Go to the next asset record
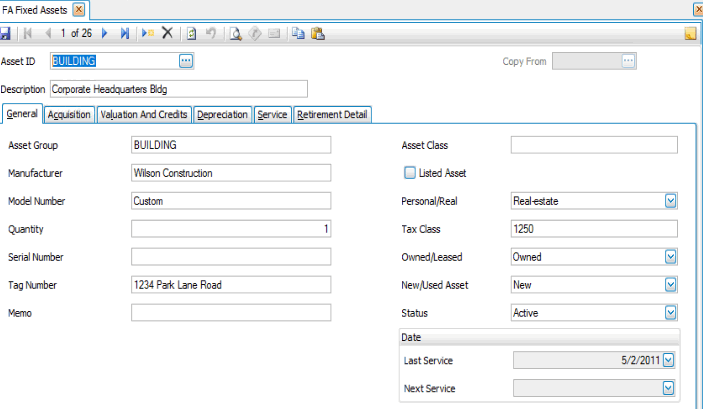 [x=105, y=33]
